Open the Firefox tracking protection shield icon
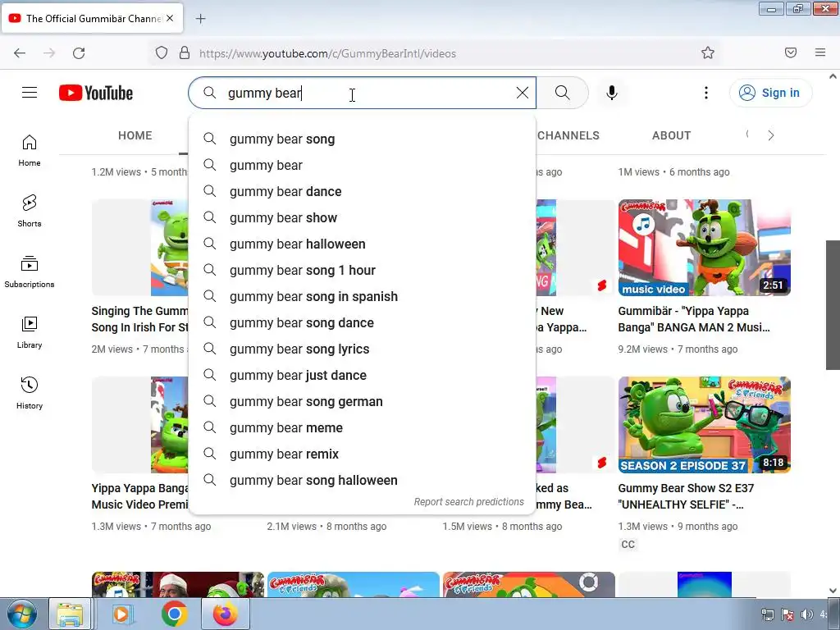This screenshot has width=840, height=630. click(162, 52)
